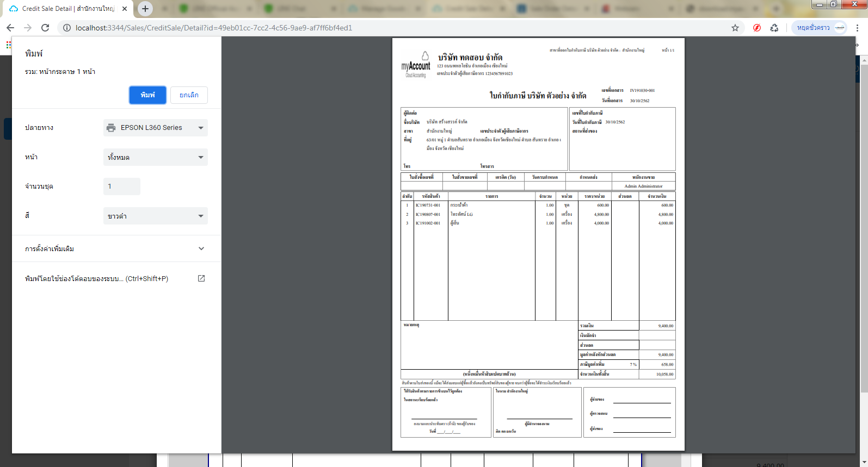The image size is (868, 467).
Task: Reload the page with refresh icon
Action: pyautogui.click(x=45, y=28)
